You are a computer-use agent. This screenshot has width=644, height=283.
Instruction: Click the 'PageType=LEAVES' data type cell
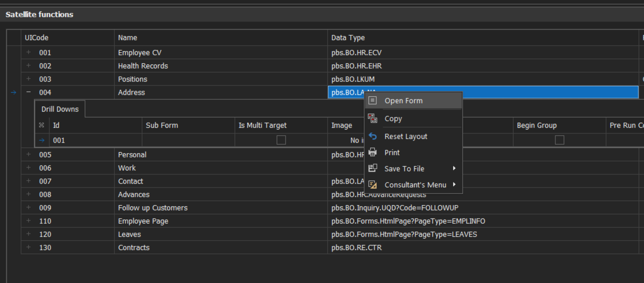(x=483, y=234)
